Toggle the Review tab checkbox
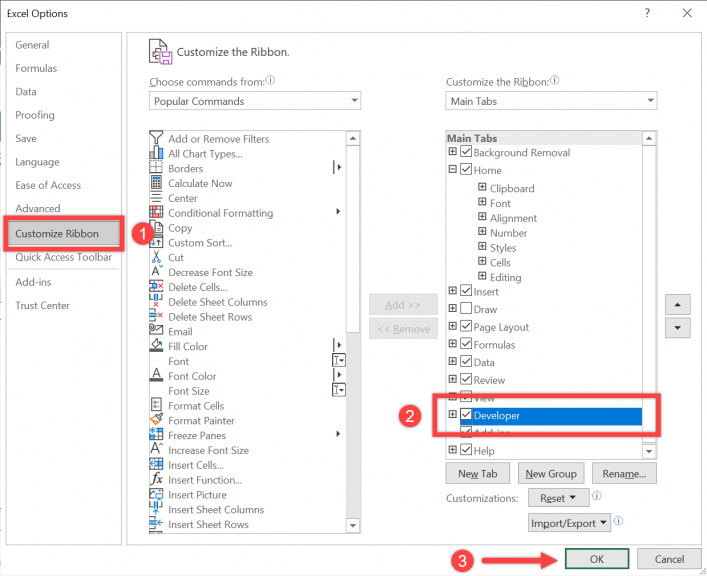This screenshot has height=576, width=707. 466,378
